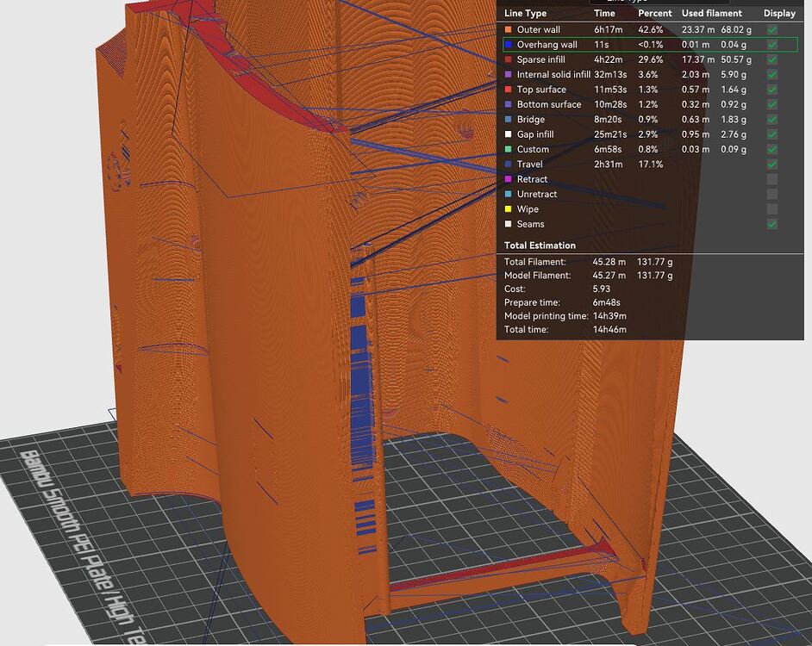Uncheck Internal solid infill display

click(x=771, y=75)
